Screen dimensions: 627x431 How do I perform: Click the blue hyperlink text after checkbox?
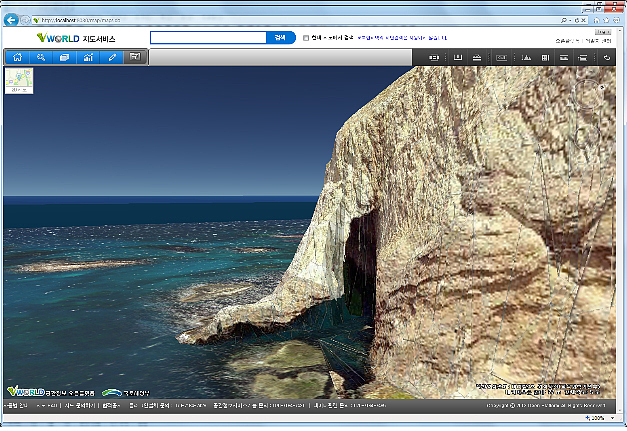click(x=402, y=38)
